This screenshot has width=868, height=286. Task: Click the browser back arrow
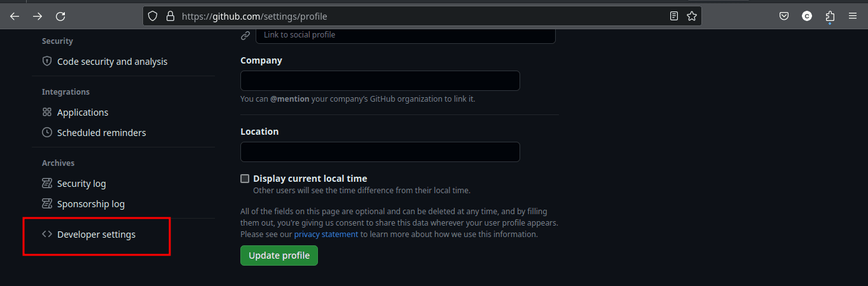point(15,17)
